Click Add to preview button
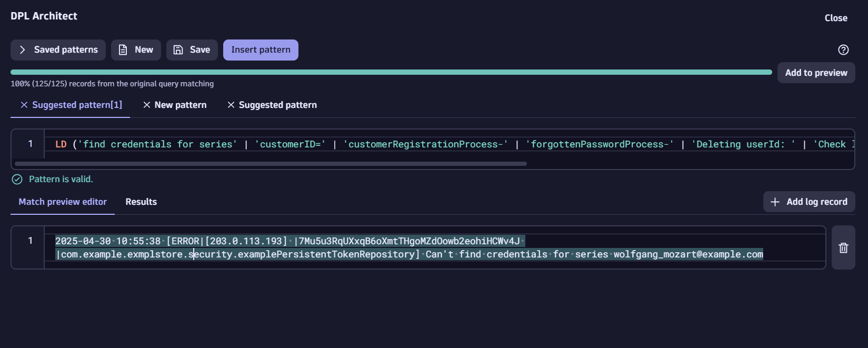Screen dimensions: 868x348 point(816,73)
